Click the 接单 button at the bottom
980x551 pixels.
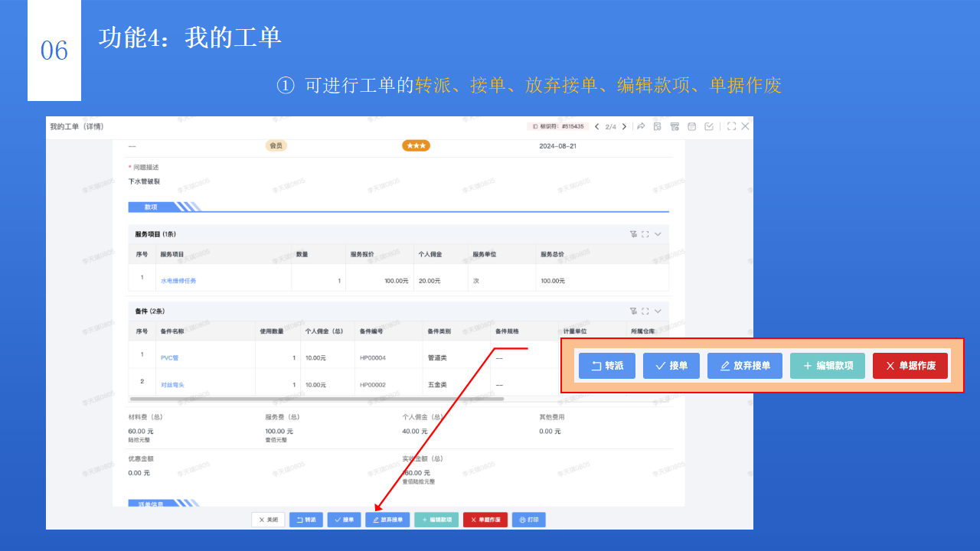click(x=344, y=519)
